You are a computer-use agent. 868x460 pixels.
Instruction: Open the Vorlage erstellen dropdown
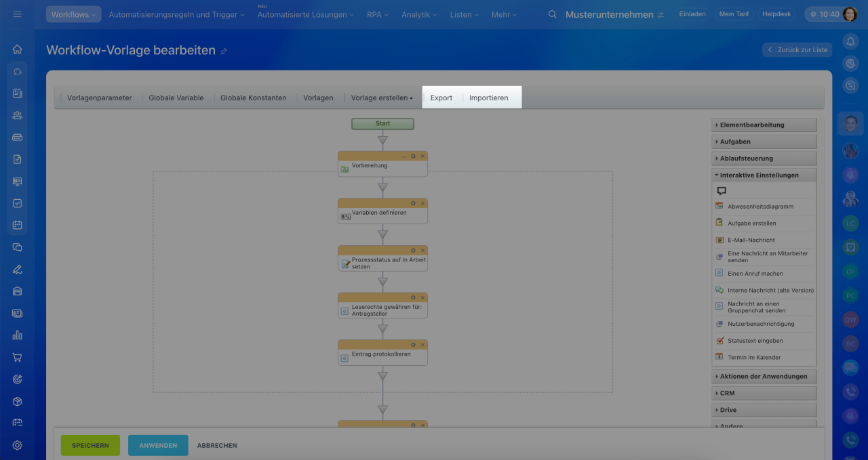(382, 98)
